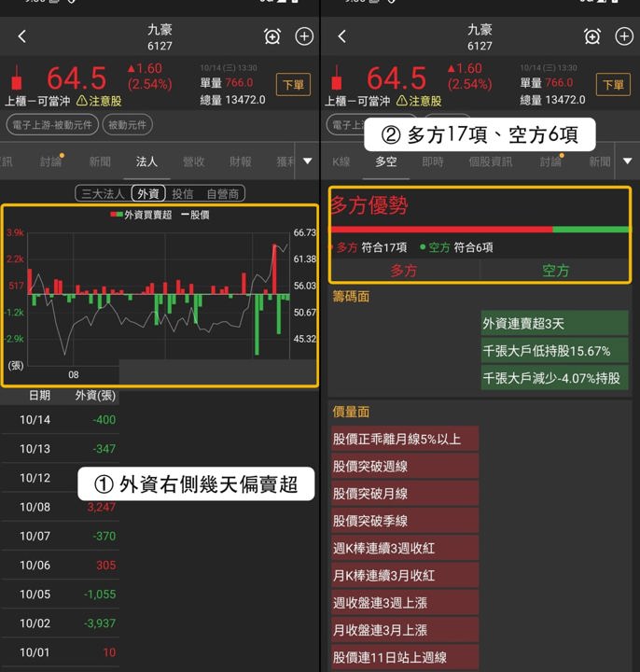Select 投信 segment option
640x672 pixels.
183,194
